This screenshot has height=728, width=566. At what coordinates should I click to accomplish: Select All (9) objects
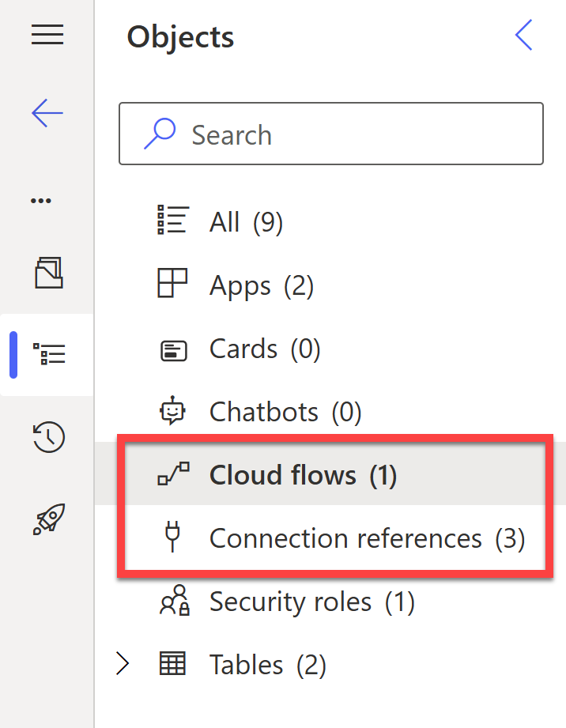pyautogui.click(x=246, y=222)
